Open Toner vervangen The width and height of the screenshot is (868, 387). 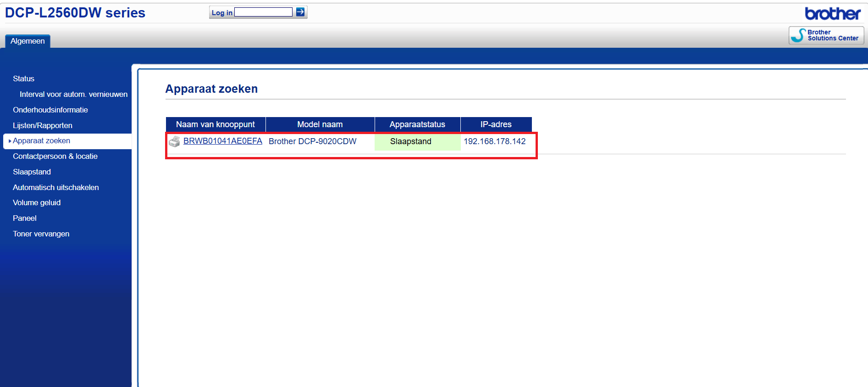41,234
